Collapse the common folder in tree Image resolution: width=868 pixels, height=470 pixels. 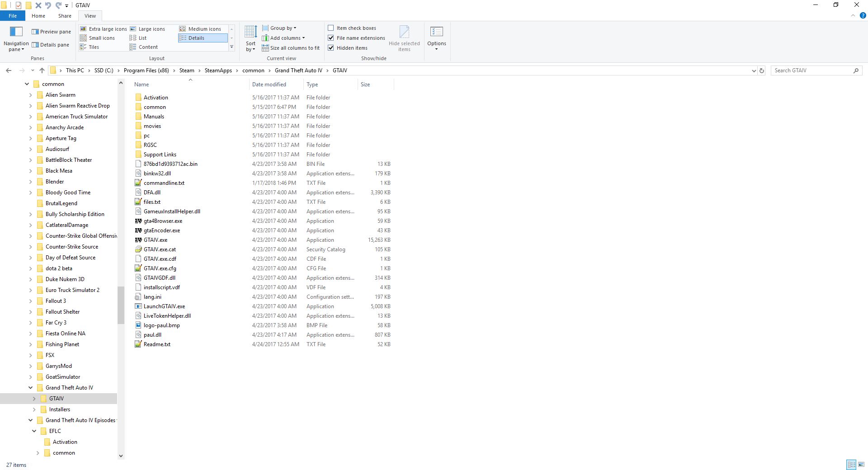tap(27, 84)
